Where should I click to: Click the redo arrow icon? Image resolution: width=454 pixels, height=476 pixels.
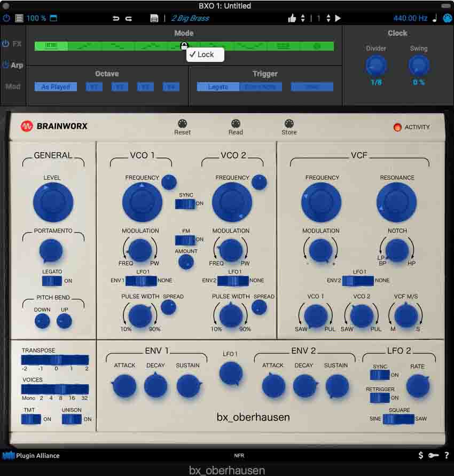(129, 18)
